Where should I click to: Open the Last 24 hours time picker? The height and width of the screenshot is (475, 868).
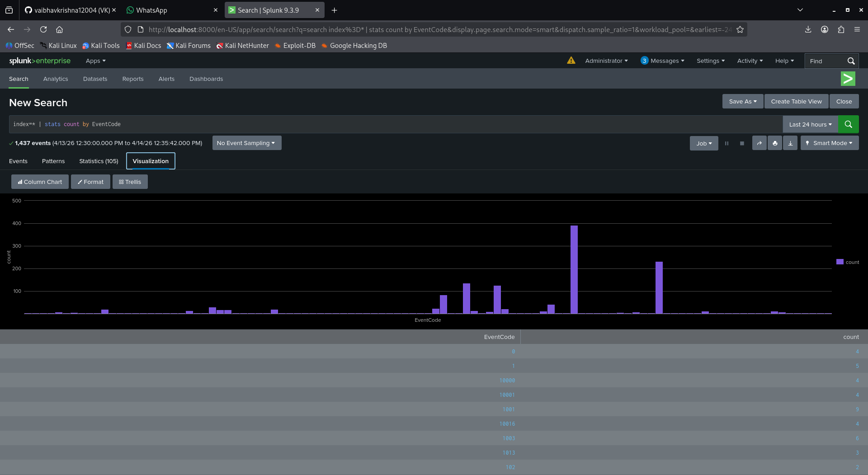(810, 124)
